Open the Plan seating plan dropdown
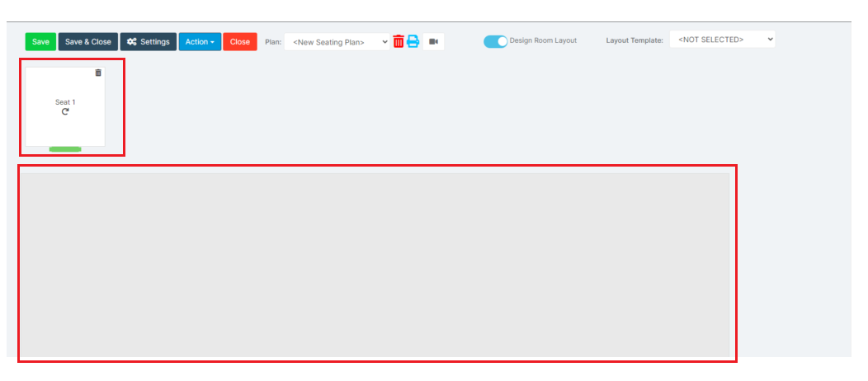This screenshot has height=381, width=868. click(x=337, y=42)
